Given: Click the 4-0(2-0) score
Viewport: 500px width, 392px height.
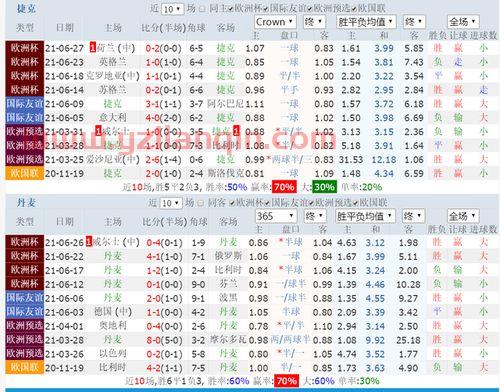Looking at the screenshot, I should click(x=163, y=118).
